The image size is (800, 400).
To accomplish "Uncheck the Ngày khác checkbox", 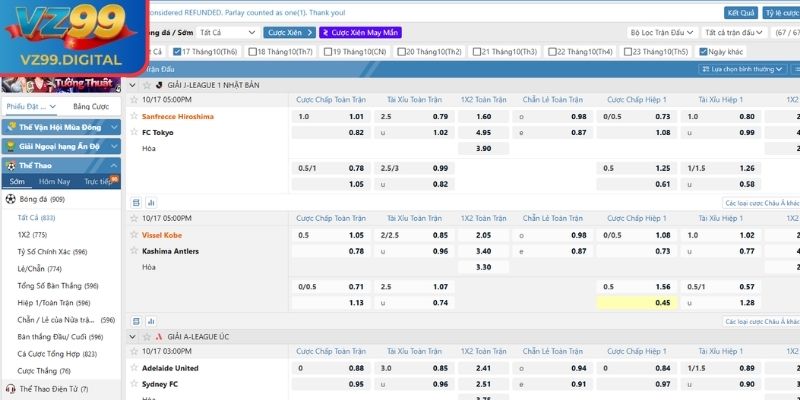I will (703, 52).
